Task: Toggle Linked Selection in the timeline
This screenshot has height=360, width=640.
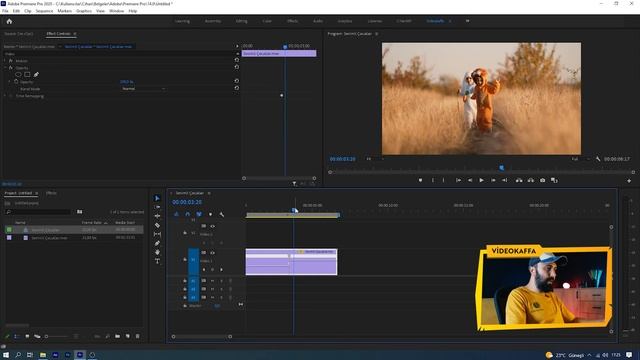Action: click(199, 214)
